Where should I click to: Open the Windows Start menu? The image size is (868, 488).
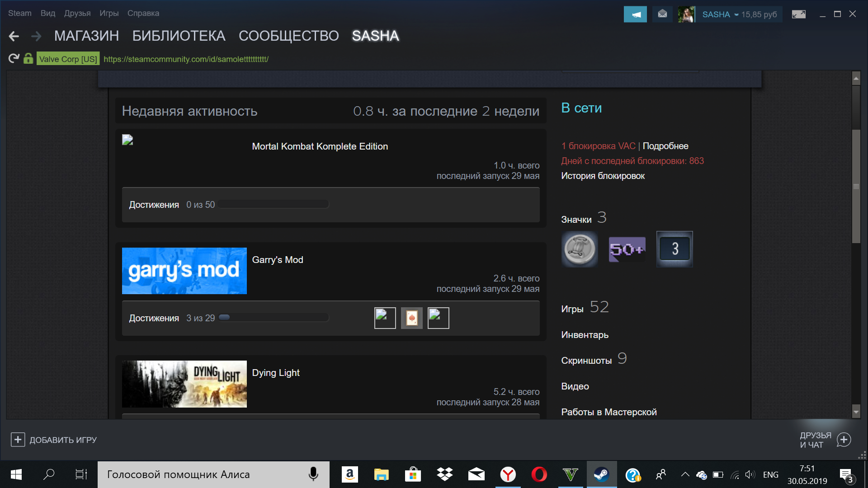(16, 474)
